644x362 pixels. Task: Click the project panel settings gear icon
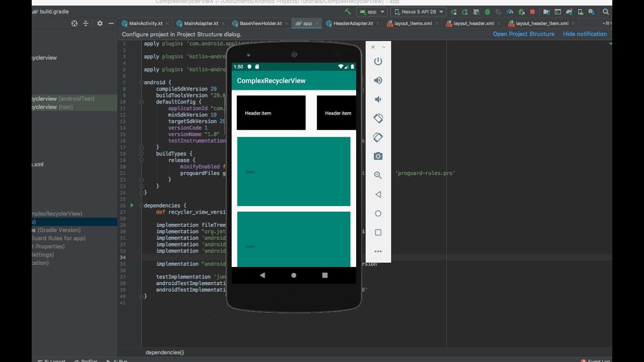[x=100, y=23]
